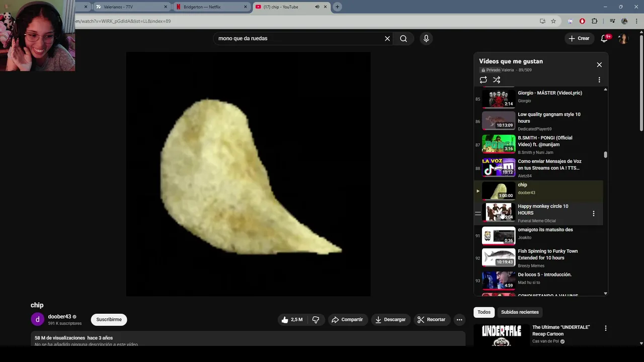The image size is (644, 362).
Task: Click the Vídeos que me gustan title
Action: [511, 61]
